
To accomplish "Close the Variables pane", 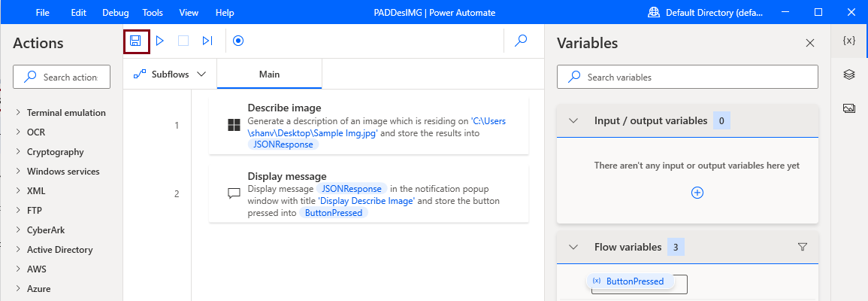I will click(810, 43).
